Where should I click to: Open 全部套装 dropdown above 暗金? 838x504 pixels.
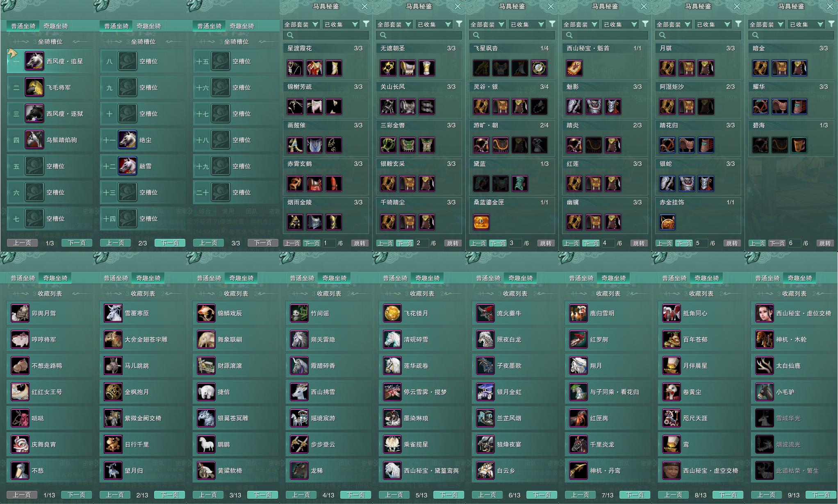coord(766,25)
